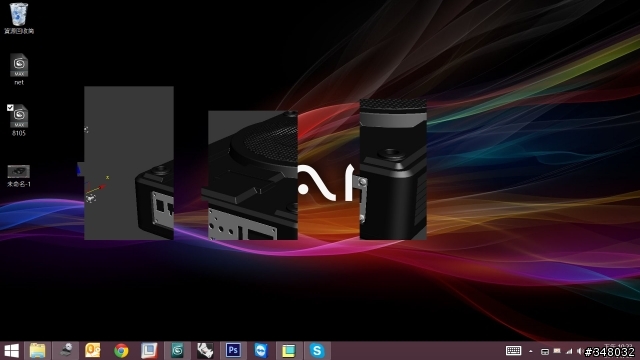Open Skype from the taskbar
The image size is (640, 360).
tap(317, 351)
